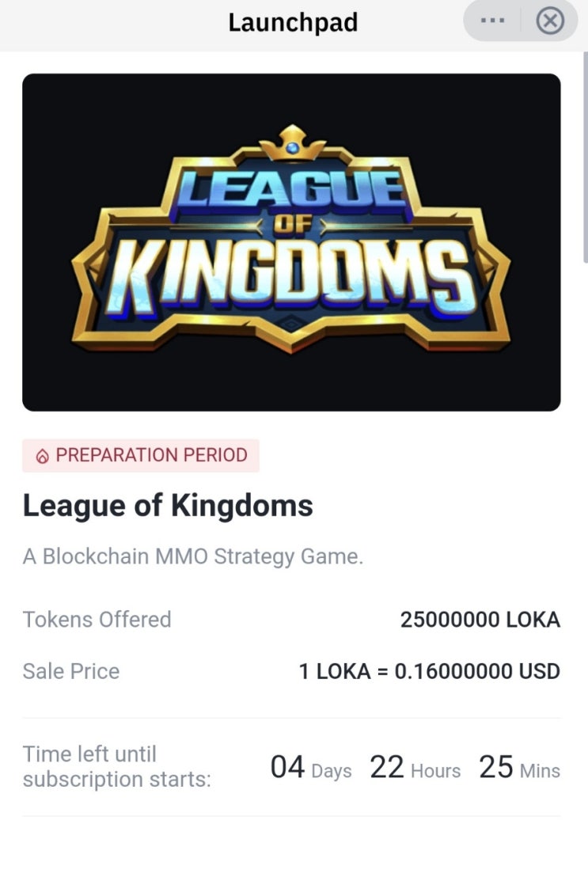Click the vertical scrollbar on right edge
This screenshot has width=588, height=869.
click(585, 157)
